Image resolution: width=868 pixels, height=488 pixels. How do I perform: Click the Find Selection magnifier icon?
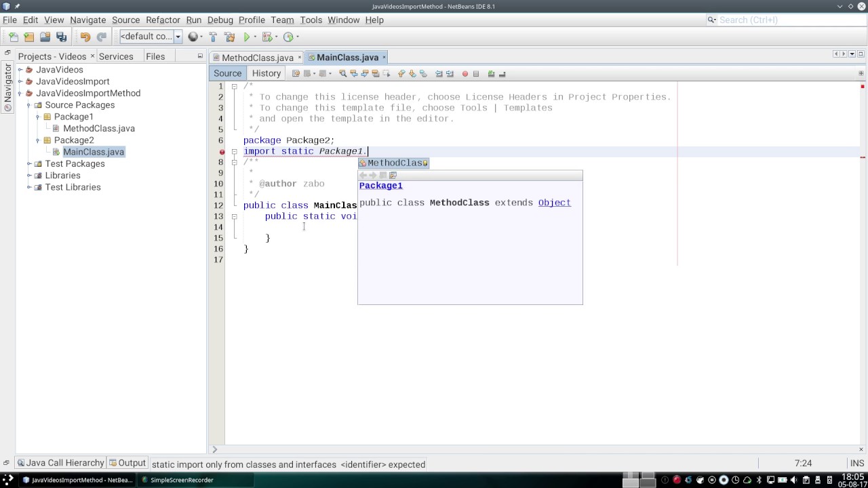click(343, 73)
